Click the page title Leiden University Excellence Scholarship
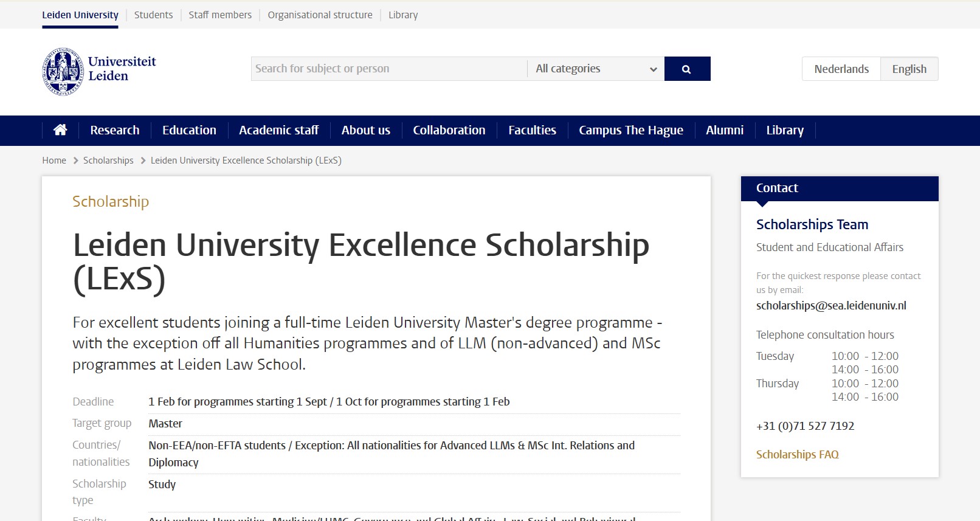 point(361,262)
